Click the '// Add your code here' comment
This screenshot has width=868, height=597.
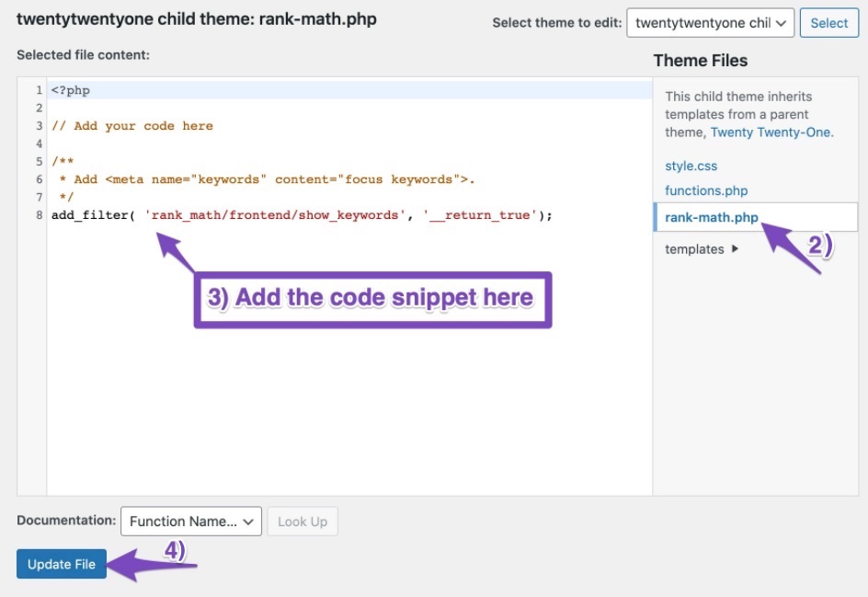[132, 126]
